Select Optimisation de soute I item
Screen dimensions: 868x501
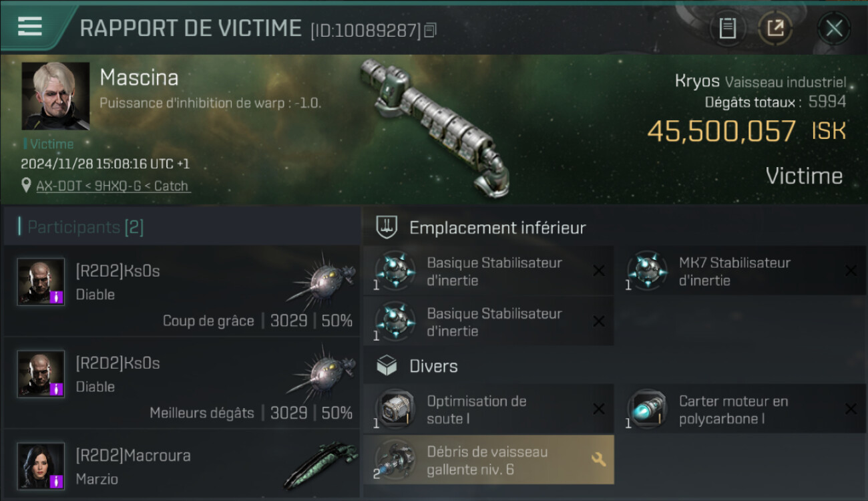(x=489, y=409)
